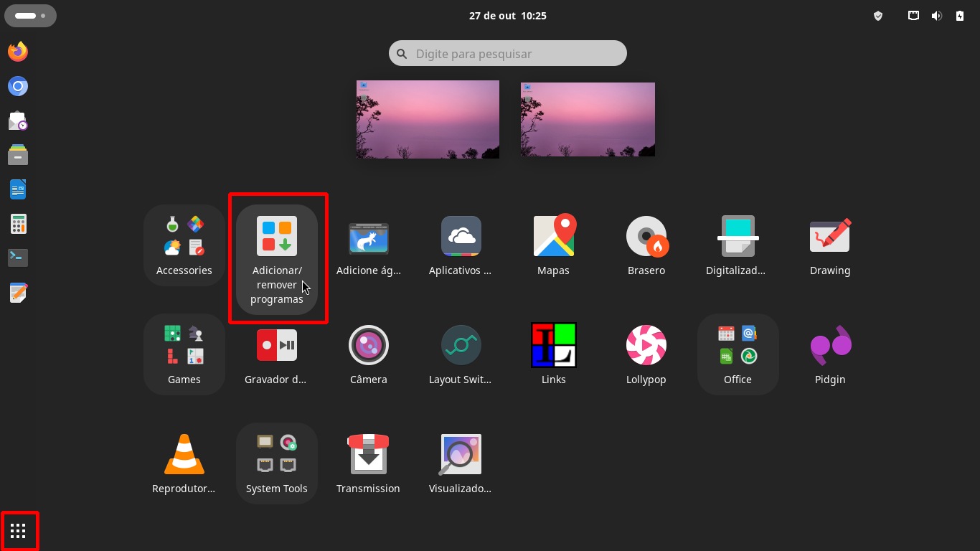Image resolution: width=980 pixels, height=551 pixels.
Task: Open the Pidgin messenger
Action: [x=830, y=346]
